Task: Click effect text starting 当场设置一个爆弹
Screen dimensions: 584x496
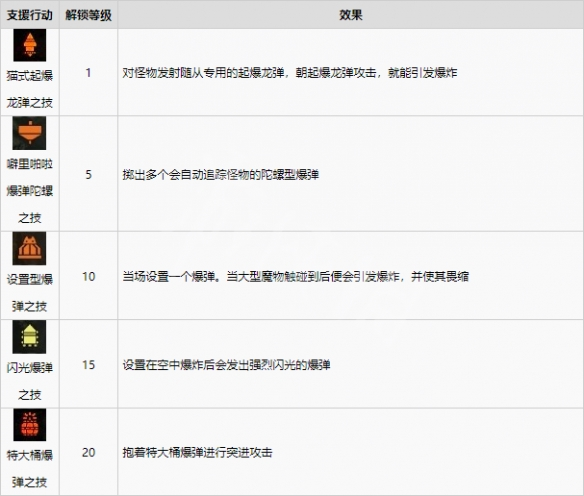Action: click(296, 277)
